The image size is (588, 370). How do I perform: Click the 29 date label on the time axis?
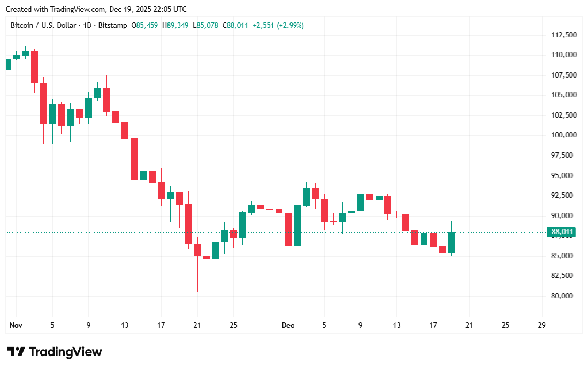(x=541, y=325)
